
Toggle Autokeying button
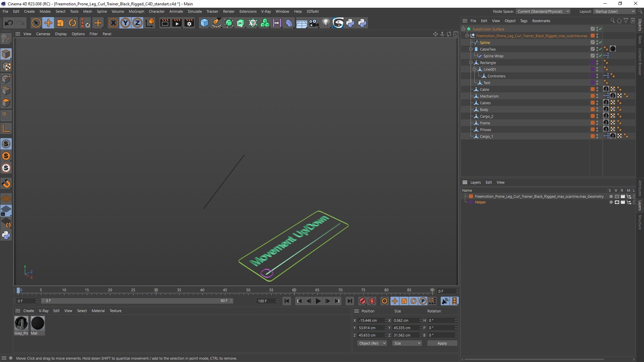coord(372,301)
